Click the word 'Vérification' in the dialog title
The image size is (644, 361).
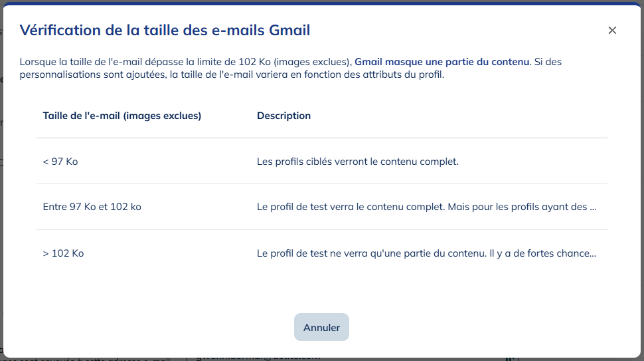[61, 30]
